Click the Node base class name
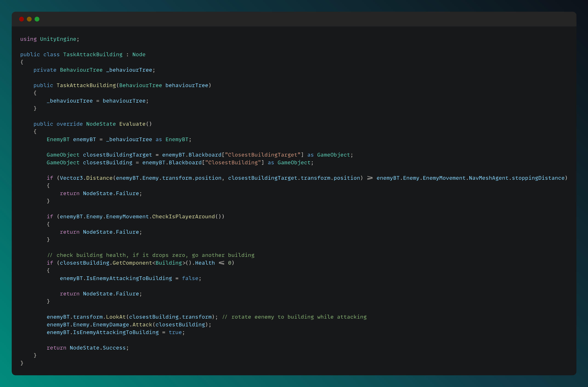The width and height of the screenshot is (588, 387). tap(139, 54)
